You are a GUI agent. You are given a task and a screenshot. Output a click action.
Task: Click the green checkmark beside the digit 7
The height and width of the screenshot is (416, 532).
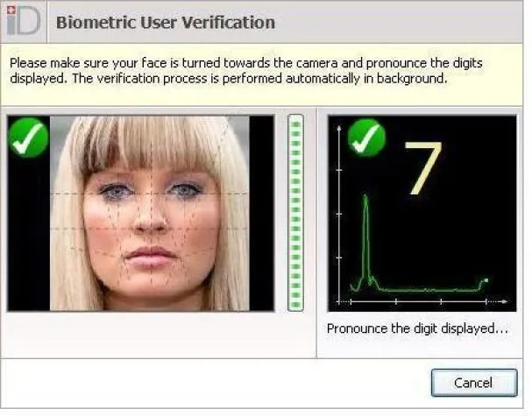coord(366,137)
